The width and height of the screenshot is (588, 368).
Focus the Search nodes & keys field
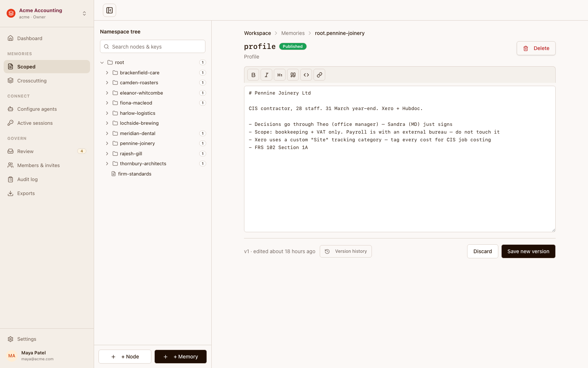[x=153, y=47]
